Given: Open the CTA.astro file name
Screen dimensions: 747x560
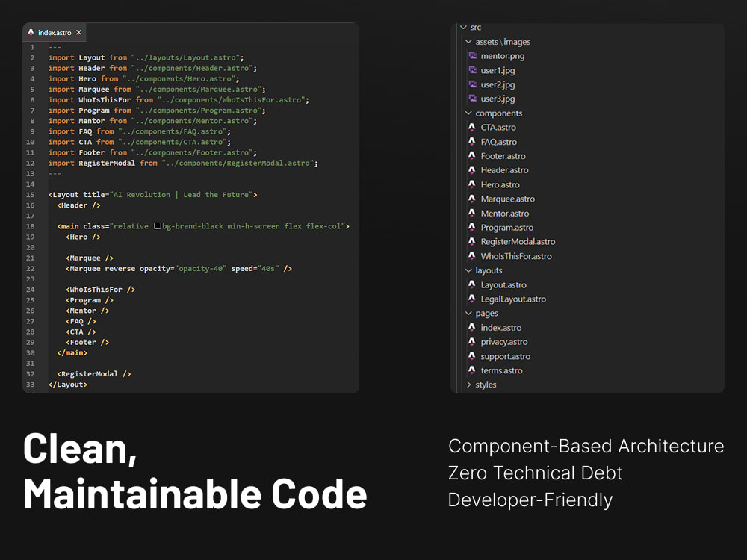Looking at the screenshot, I should click(x=498, y=128).
